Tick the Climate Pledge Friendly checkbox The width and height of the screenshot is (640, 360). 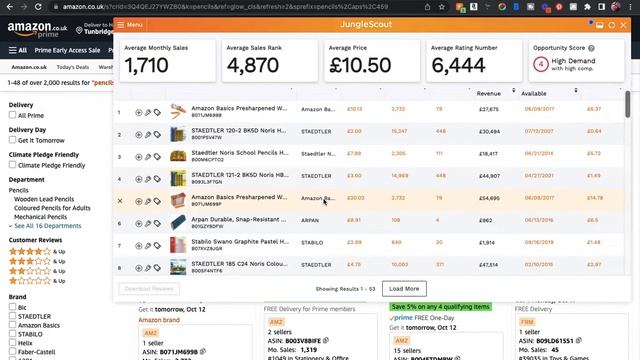click(x=12, y=165)
